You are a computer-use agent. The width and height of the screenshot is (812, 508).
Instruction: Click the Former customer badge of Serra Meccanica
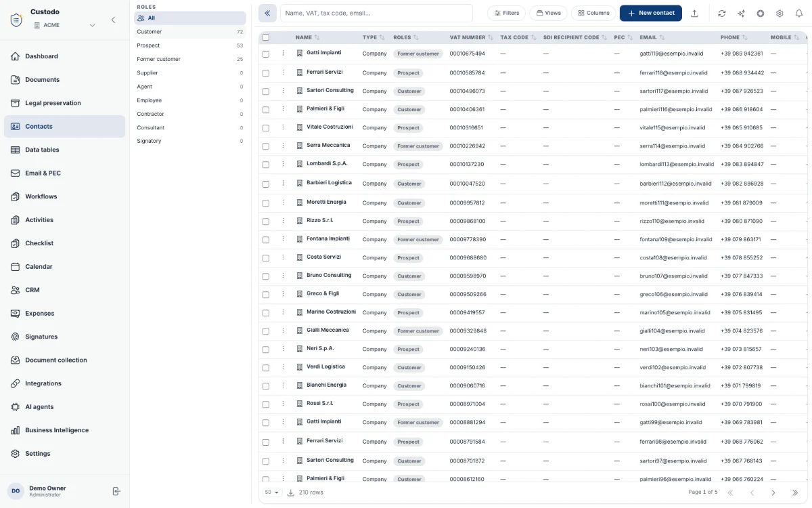pyautogui.click(x=418, y=146)
